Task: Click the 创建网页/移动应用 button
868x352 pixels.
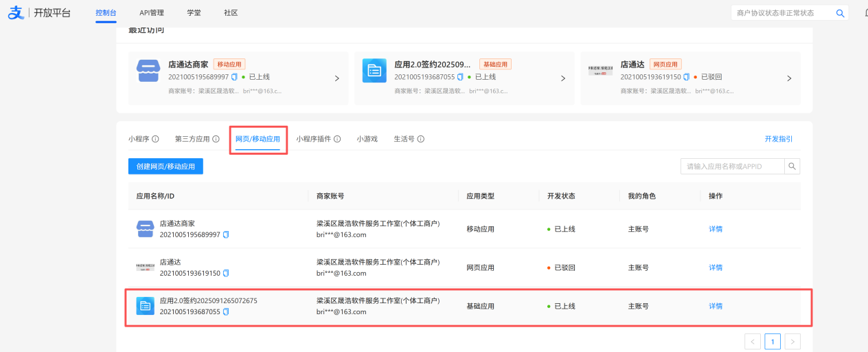Action: coord(165,166)
